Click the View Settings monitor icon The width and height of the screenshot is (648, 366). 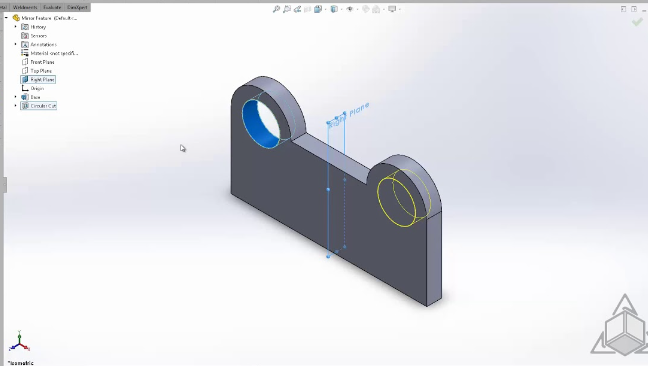pyautogui.click(x=392, y=9)
